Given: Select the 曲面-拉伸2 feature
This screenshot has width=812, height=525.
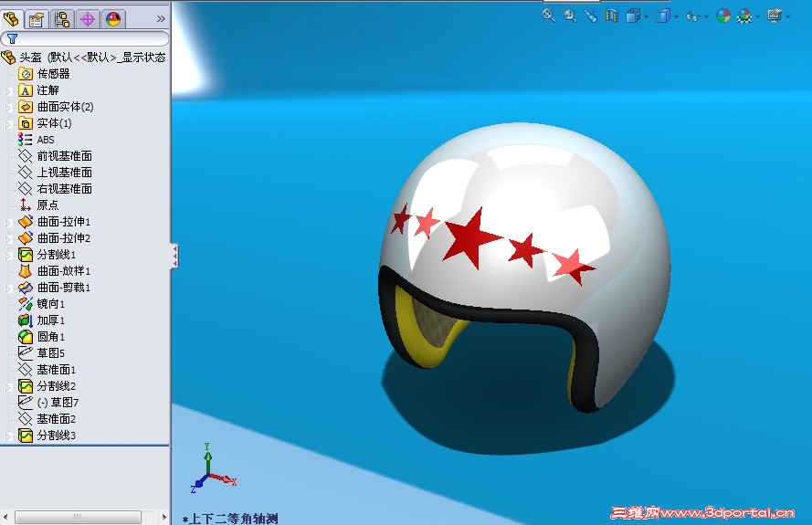Looking at the screenshot, I should [x=55, y=238].
